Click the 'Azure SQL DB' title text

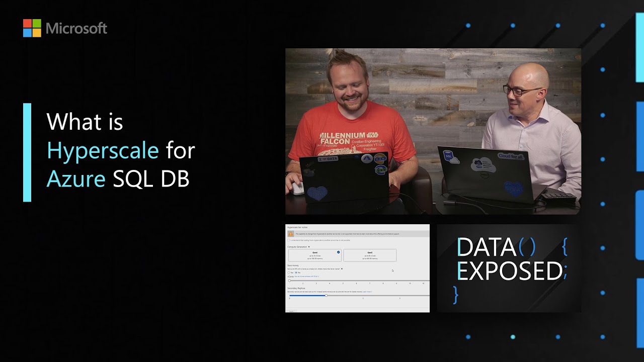pyautogui.click(x=118, y=179)
